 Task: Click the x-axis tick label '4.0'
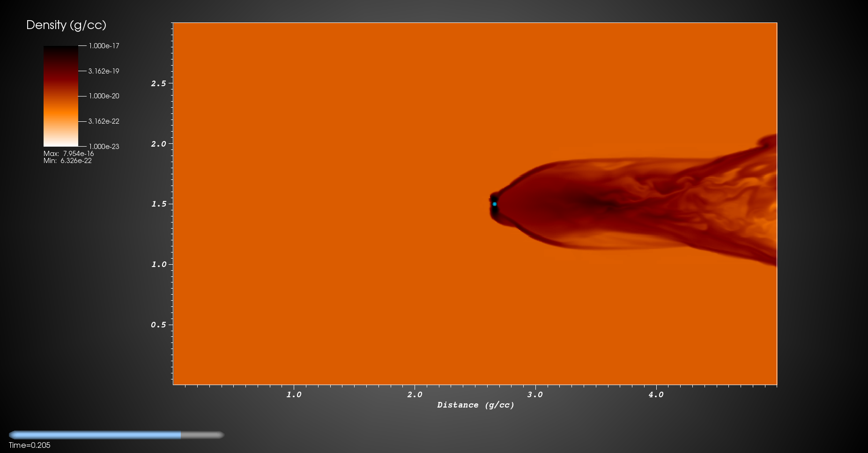point(656,394)
